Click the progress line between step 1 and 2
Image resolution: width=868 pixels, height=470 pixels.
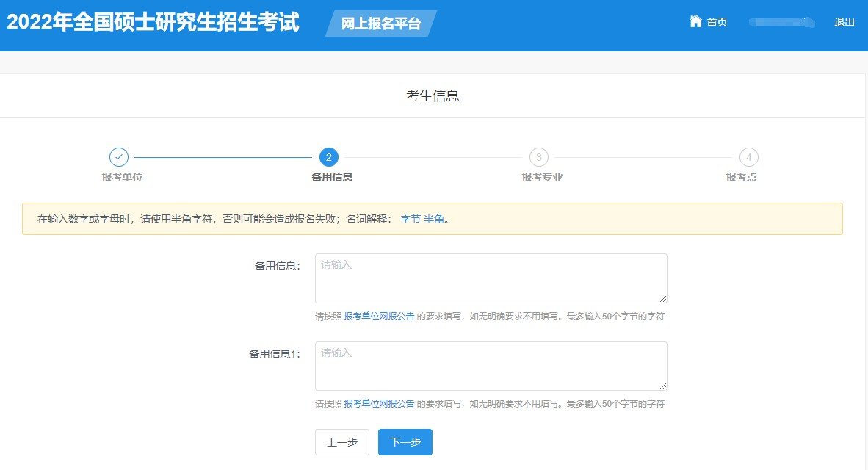[224, 157]
